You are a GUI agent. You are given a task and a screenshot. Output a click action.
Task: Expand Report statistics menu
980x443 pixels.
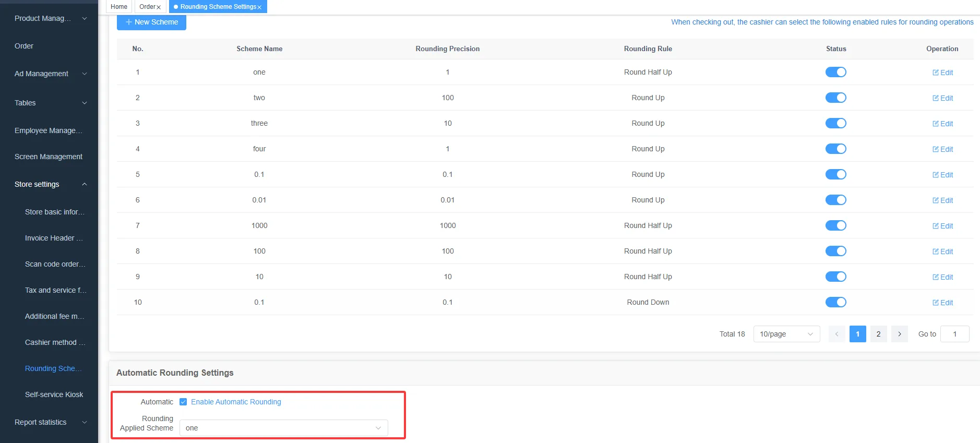[x=49, y=422]
